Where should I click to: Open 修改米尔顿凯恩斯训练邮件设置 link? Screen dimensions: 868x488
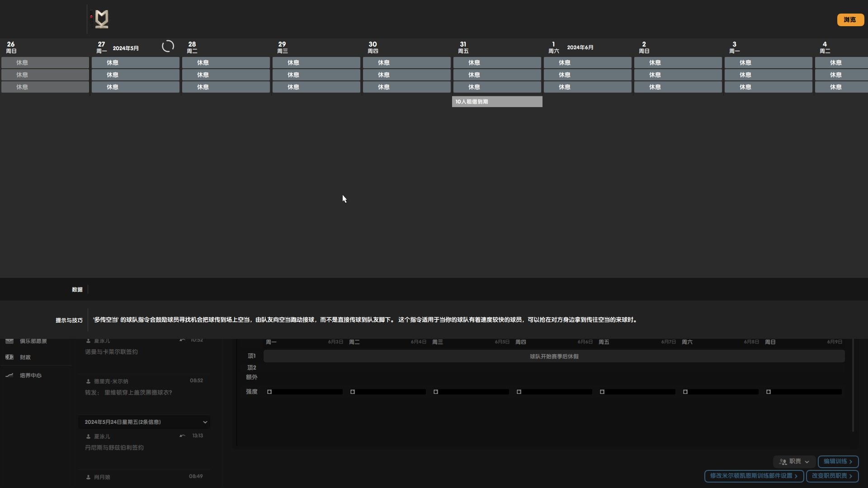click(754, 476)
